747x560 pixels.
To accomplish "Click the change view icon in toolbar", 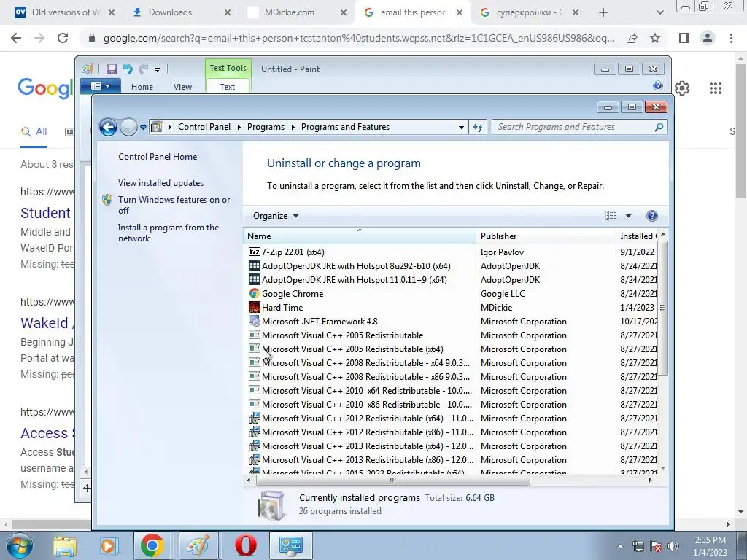I will click(611, 216).
